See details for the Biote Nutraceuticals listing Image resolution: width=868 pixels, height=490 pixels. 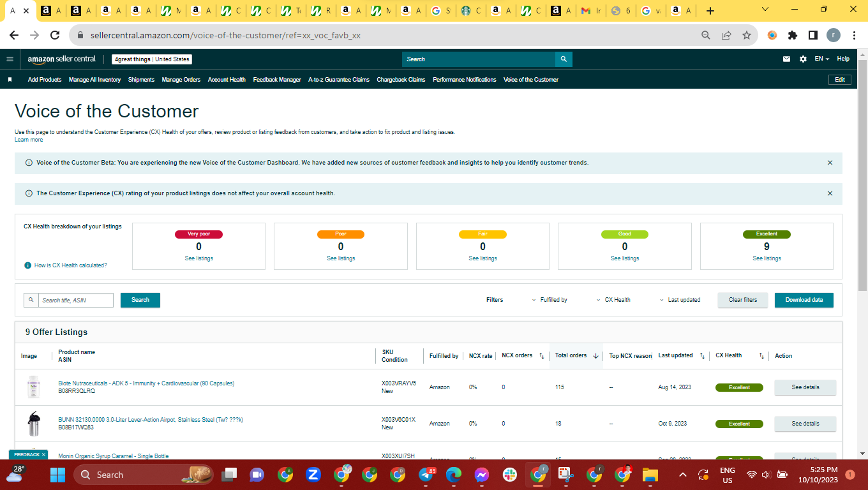coord(805,387)
